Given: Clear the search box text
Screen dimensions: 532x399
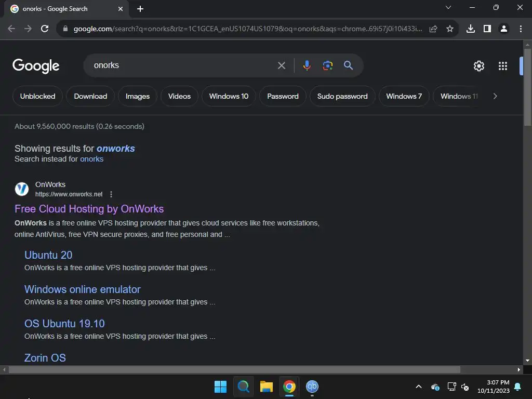Looking at the screenshot, I should [281, 65].
